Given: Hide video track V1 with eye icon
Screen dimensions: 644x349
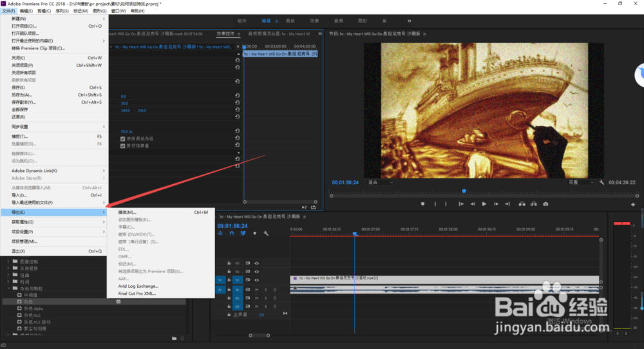Looking at the screenshot, I should click(257, 280).
